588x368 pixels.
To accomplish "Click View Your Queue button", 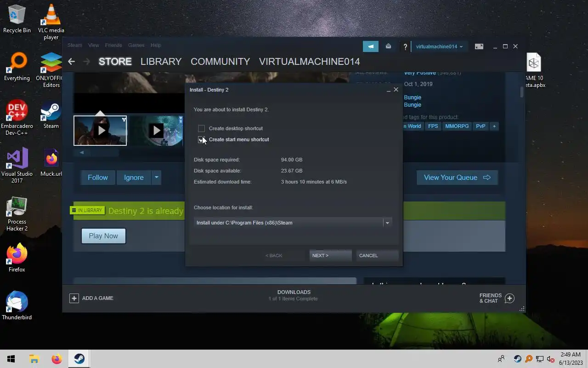I will click(457, 178).
